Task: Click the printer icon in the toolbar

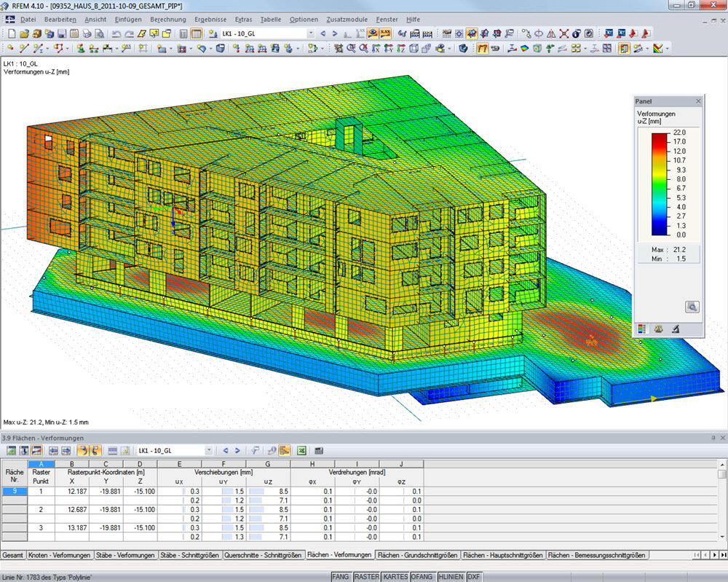Action: coord(87,33)
